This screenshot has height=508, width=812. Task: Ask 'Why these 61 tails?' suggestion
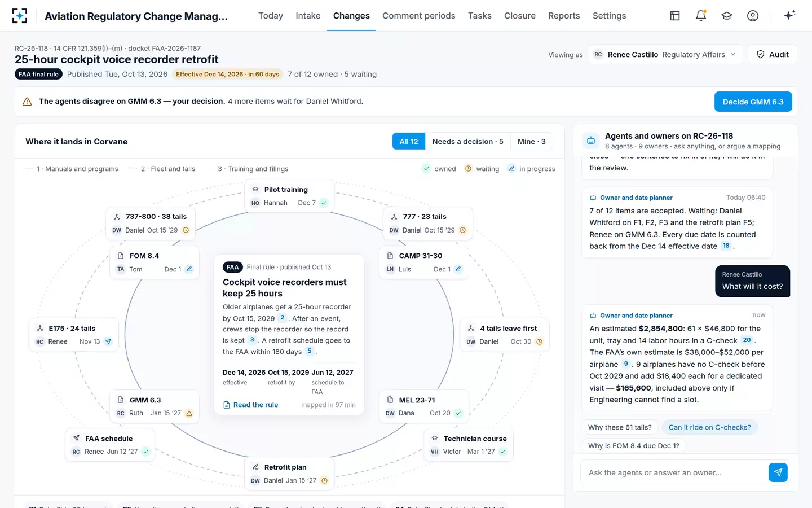click(x=620, y=427)
